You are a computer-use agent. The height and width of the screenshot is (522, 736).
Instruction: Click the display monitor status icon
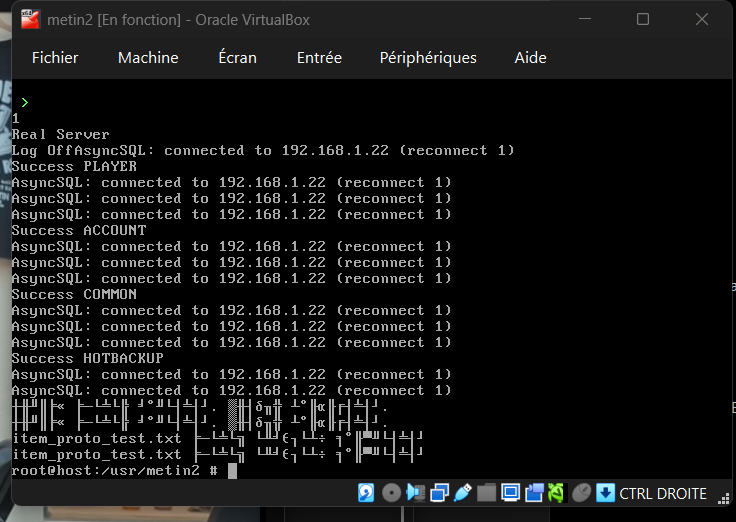[x=510, y=493]
